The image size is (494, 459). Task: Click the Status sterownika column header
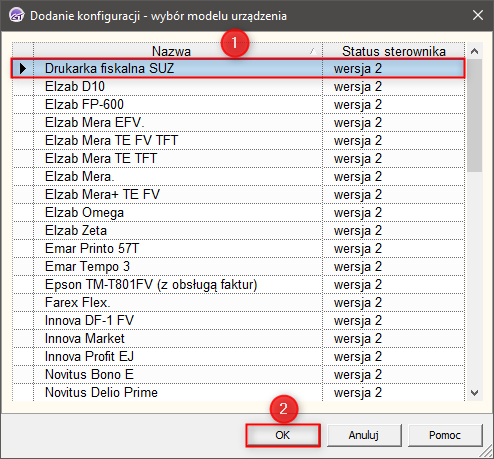click(x=393, y=51)
